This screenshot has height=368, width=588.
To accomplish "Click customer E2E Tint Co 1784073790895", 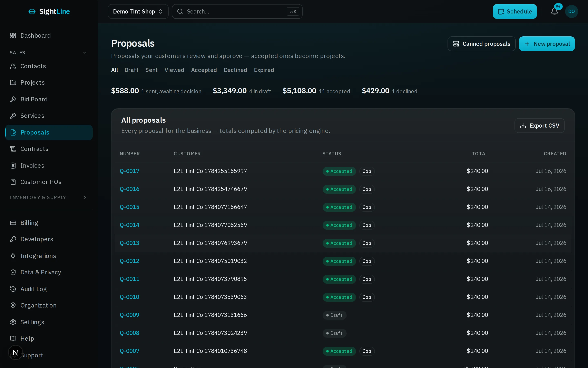I will (210, 279).
